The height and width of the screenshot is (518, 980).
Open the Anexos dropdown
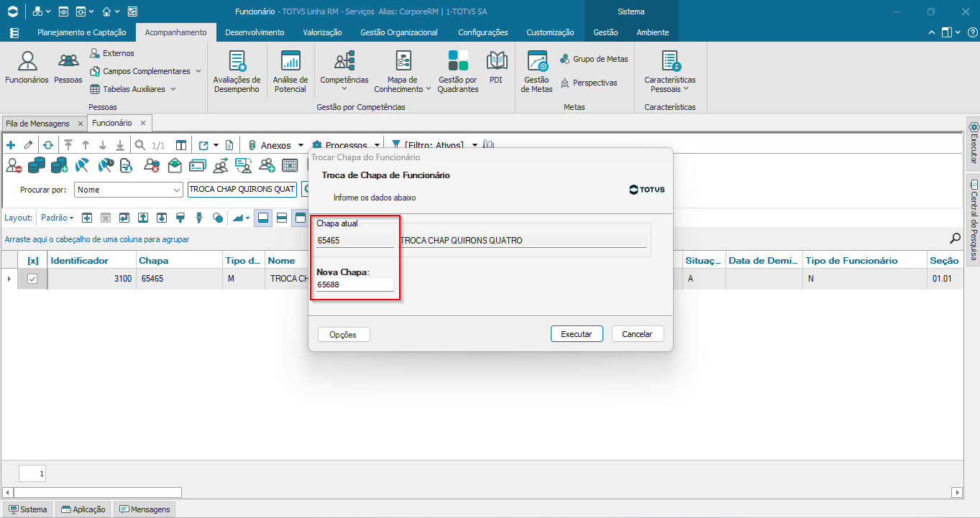pos(300,145)
